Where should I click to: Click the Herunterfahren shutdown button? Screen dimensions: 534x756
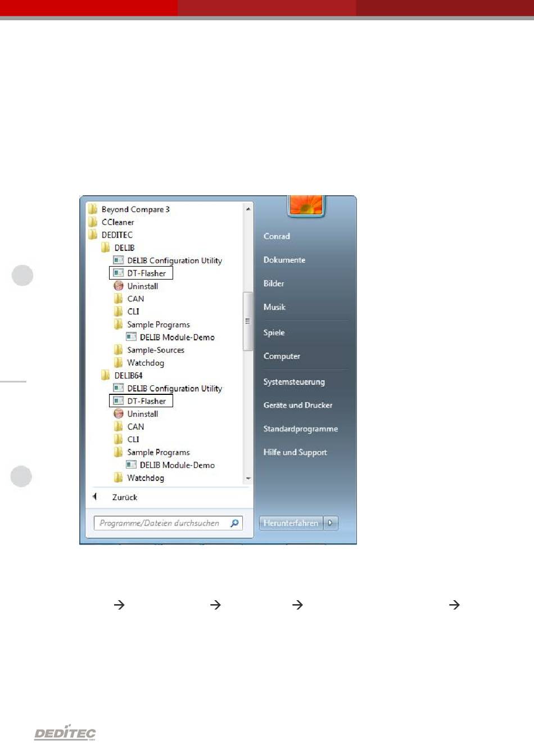click(291, 523)
